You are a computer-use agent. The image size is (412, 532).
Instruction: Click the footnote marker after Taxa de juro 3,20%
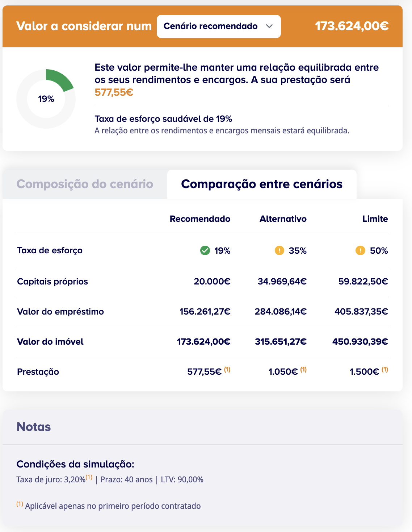tap(89, 477)
